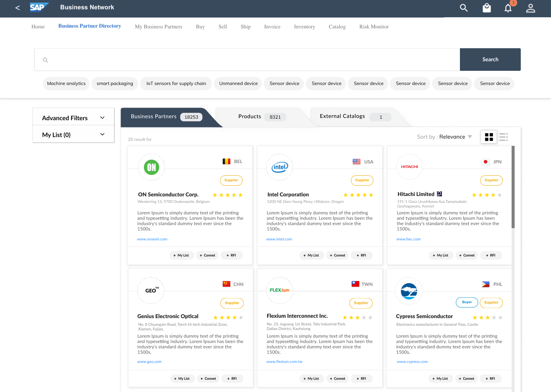Image resolution: width=551 pixels, height=392 pixels.
Task: Click RFI on Cypress Semiconductor card
Action: pos(491,379)
